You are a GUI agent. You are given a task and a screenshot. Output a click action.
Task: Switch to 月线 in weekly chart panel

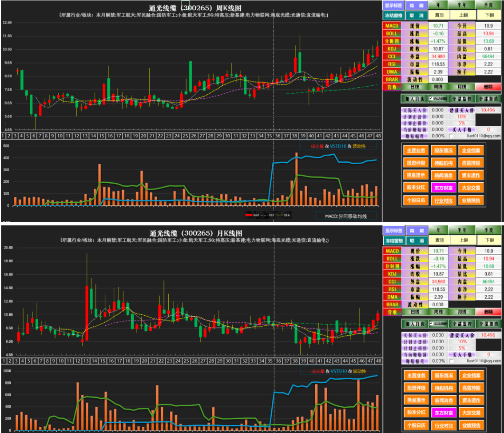[x=462, y=87]
